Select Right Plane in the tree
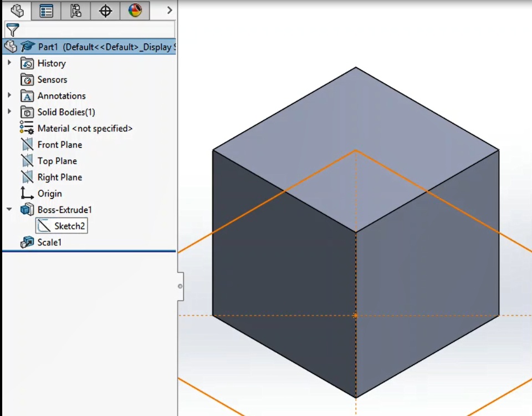This screenshot has width=532, height=416. (x=60, y=177)
